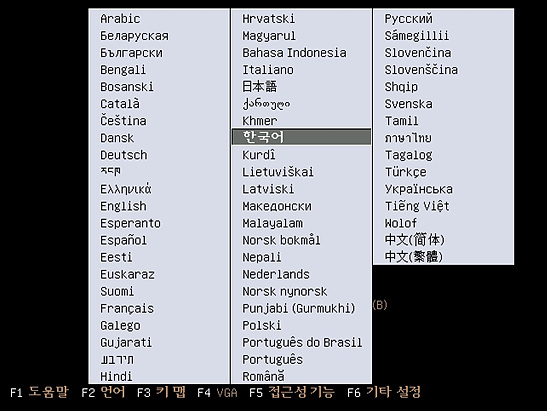Screen dimensions: 547x411
Task: Pick Esperanto language
Action: 130,223
